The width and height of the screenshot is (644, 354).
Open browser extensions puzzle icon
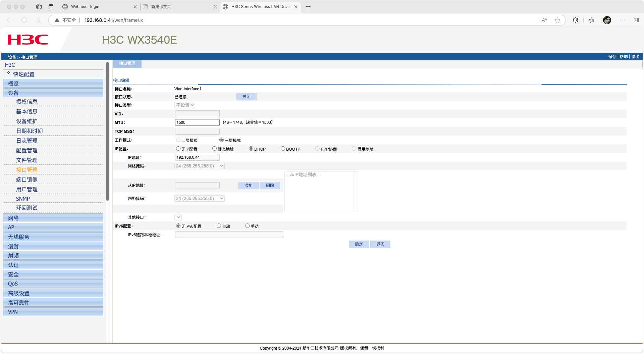[575, 20]
